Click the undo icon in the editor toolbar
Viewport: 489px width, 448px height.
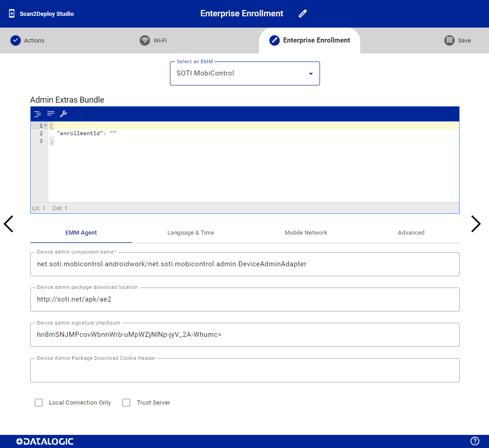79,114
